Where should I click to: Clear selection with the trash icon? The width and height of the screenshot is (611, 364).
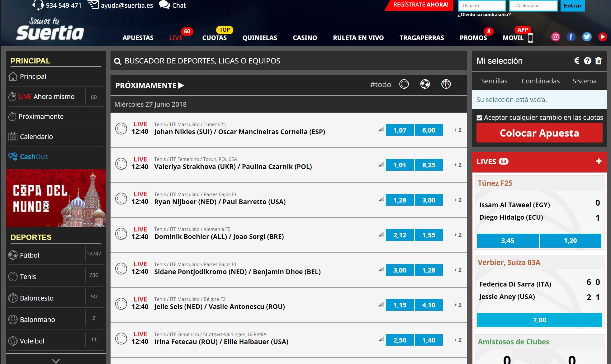[x=598, y=61]
